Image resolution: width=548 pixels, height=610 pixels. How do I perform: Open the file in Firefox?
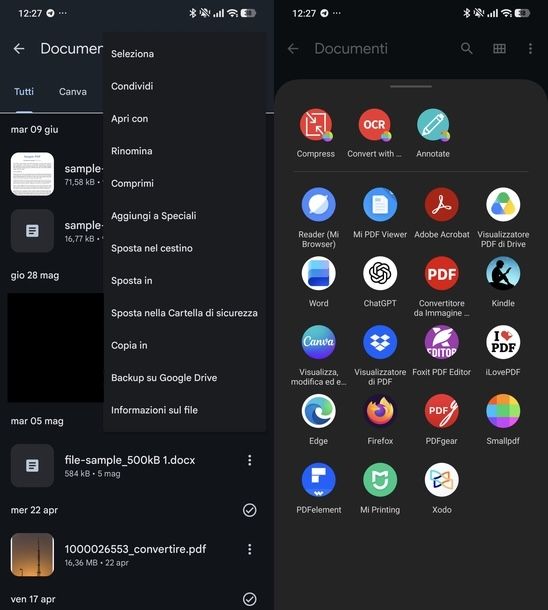click(380, 411)
